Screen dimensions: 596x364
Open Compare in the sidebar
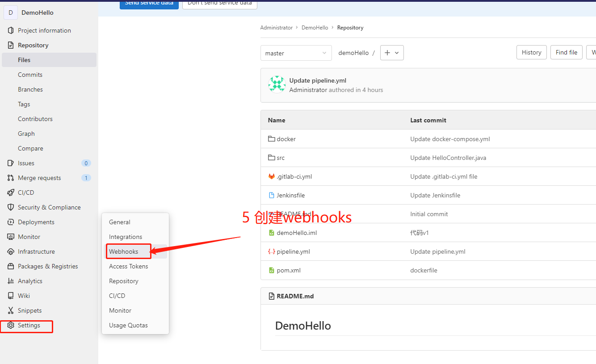[30, 148]
